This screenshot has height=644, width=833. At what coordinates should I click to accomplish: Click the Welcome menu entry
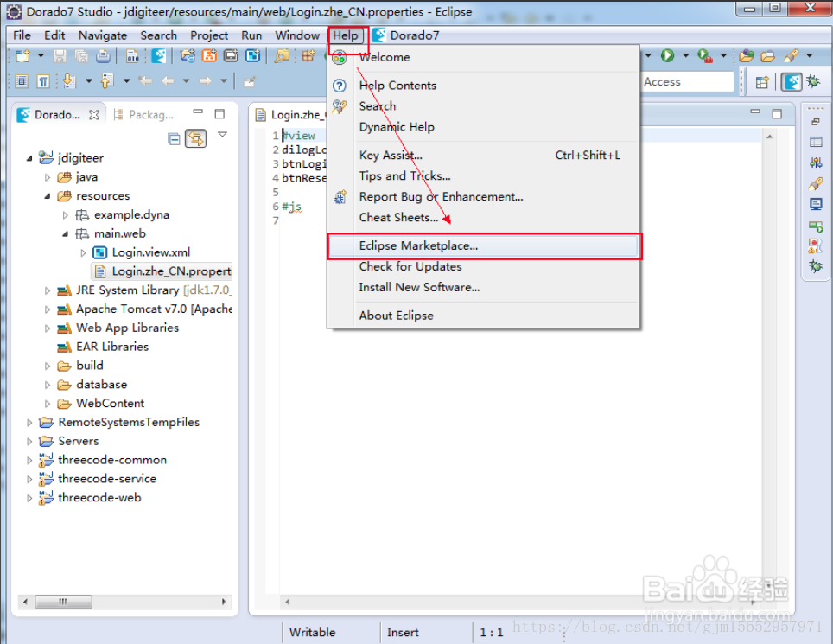click(483, 57)
